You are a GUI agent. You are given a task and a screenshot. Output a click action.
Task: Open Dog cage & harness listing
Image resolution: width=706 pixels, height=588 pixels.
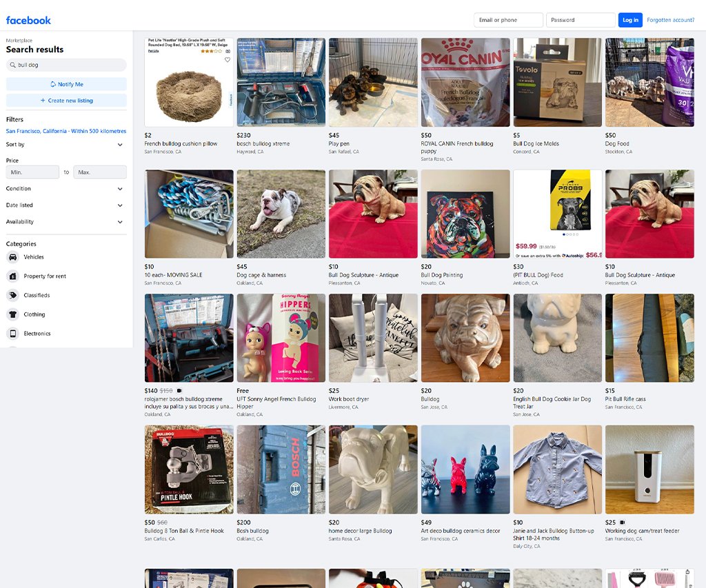tap(281, 214)
